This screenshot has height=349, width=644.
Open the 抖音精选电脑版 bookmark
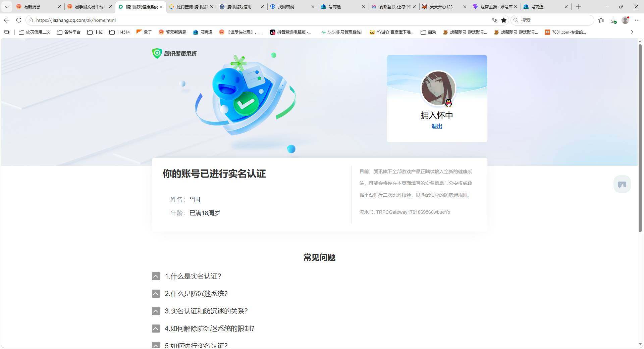pos(291,32)
